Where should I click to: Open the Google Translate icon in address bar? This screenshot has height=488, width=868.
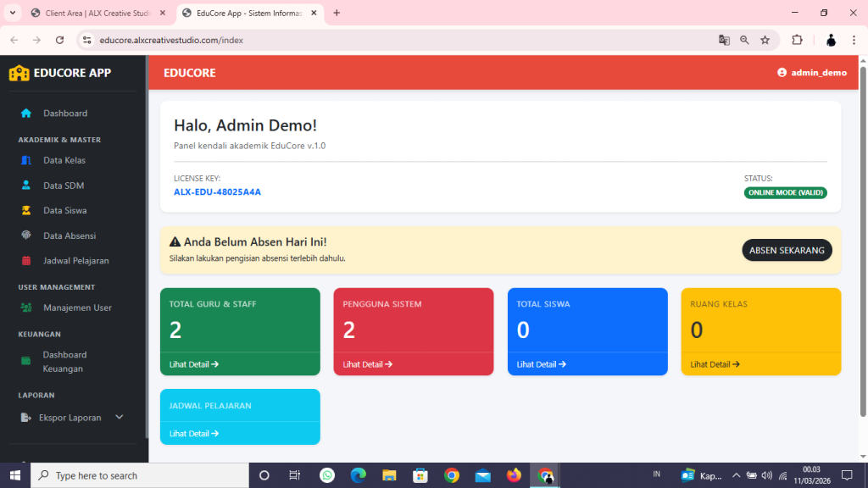tap(724, 40)
